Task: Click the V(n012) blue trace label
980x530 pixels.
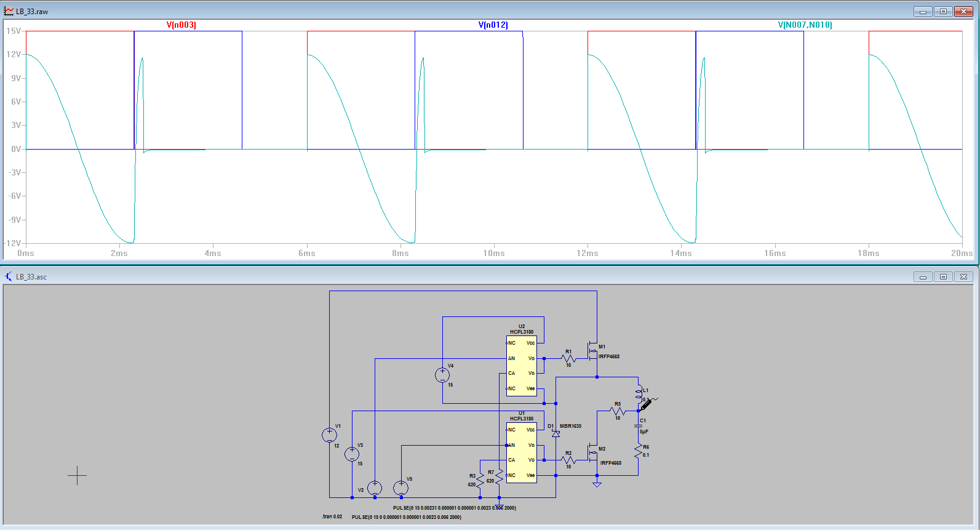Action: [493, 25]
